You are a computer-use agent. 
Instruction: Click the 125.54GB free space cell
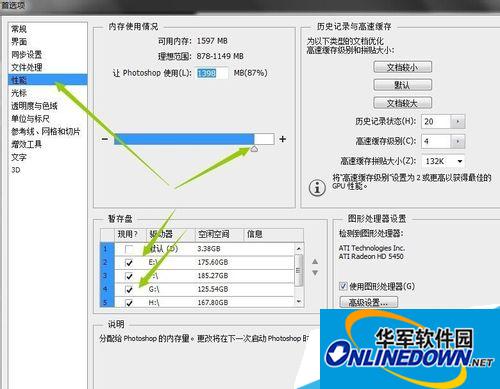[x=213, y=289]
